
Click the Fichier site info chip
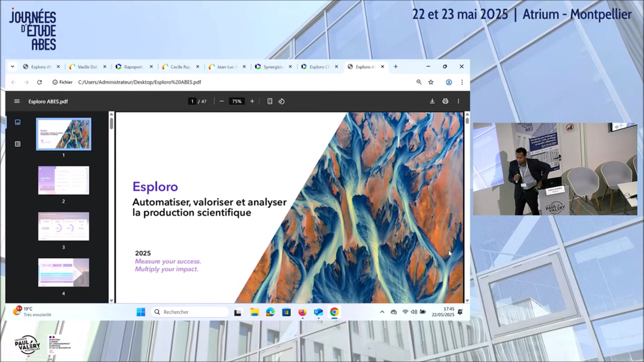pyautogui.click(x=62, y=82)
